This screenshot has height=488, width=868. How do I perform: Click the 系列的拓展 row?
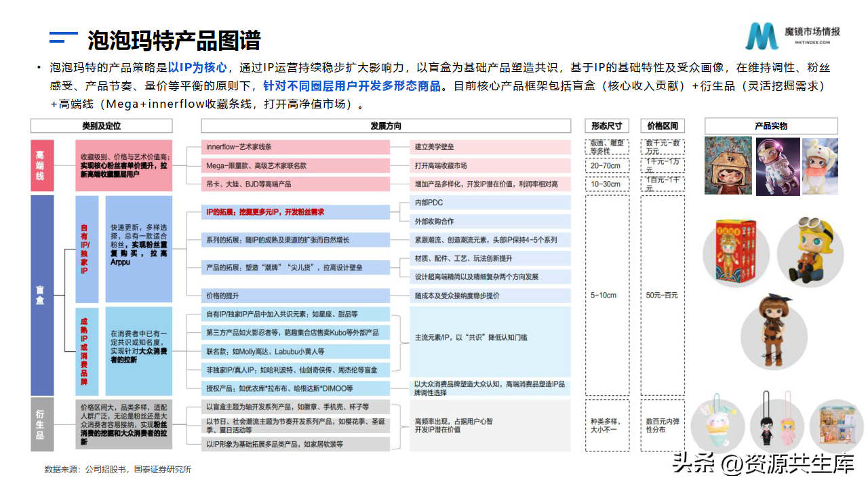click(296, 240)
